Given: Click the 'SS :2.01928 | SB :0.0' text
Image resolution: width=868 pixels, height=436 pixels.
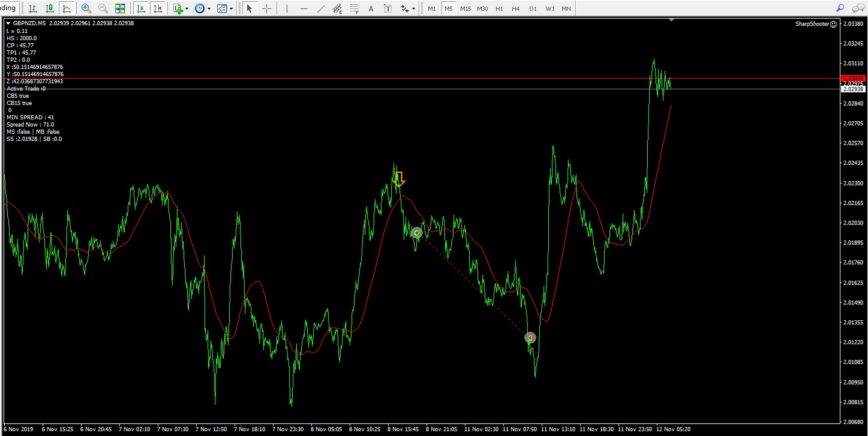Looking at the screenshot, I should 34,139.
